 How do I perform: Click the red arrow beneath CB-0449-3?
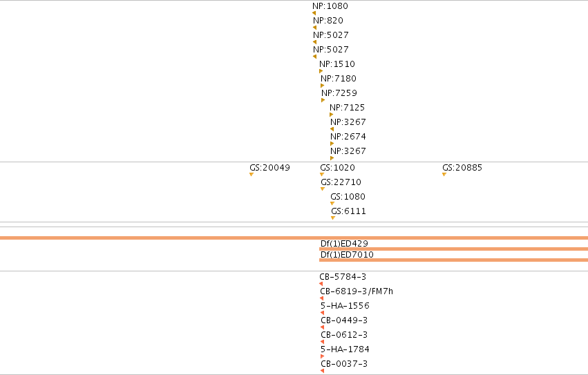pos(322,327)
